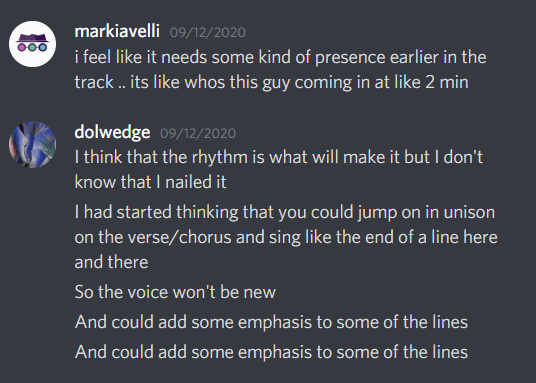Click '2 min' in markiavelli's message
The width and height of the screenshot is (536, 383).
pyautogui.click(x=447, y=82)
